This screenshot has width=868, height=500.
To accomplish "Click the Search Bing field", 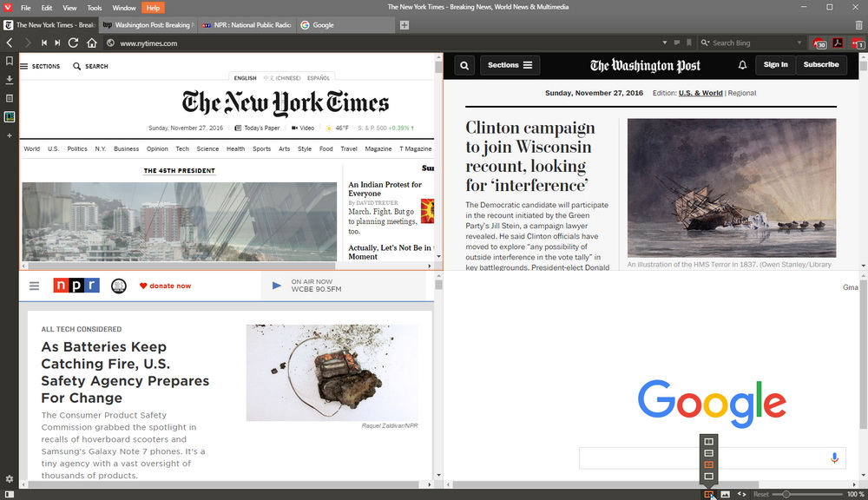I will pos(753,43).
